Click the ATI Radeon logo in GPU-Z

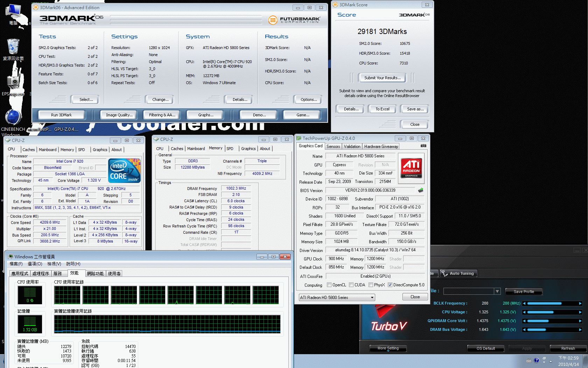tap(411, 168)
